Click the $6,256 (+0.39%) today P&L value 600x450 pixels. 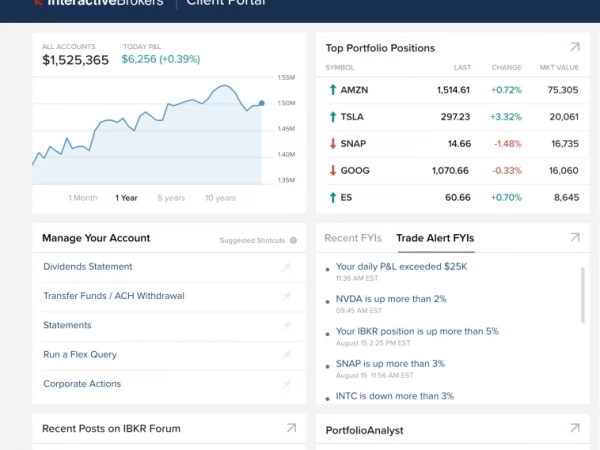tap(161, 59)
